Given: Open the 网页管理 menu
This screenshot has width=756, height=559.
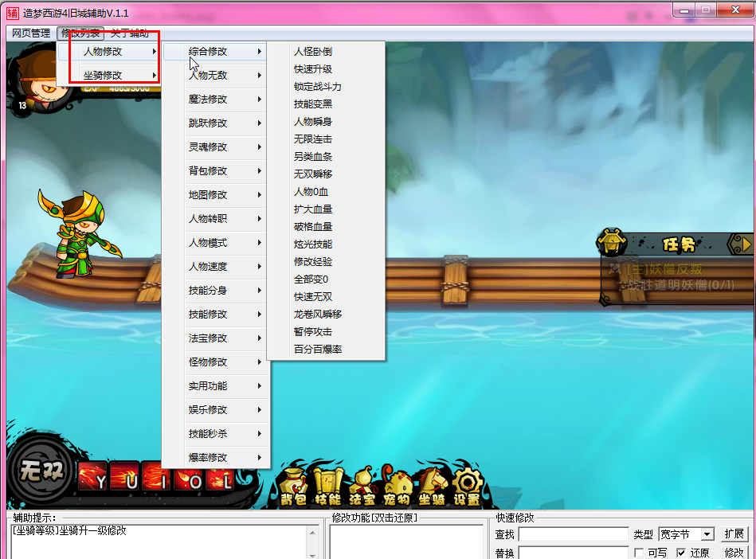Looking at the screenshot, I should pyautogui.click(x=31, y=33).
